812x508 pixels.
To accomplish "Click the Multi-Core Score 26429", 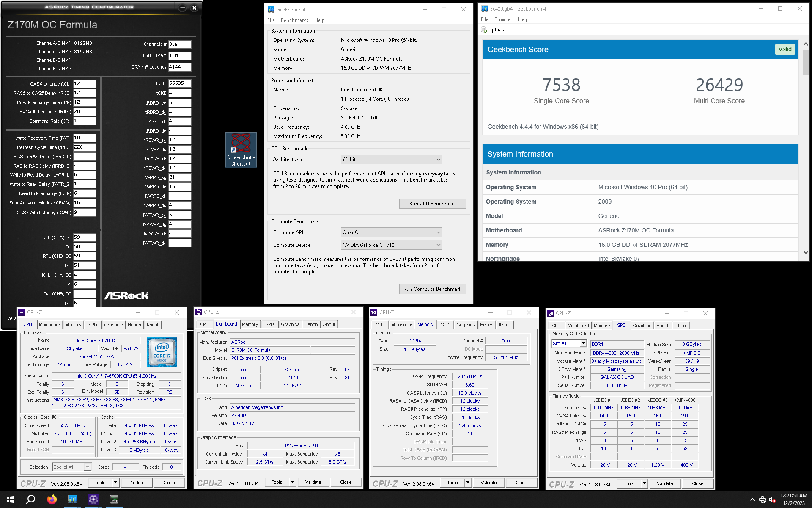I will tap(719, 85).
